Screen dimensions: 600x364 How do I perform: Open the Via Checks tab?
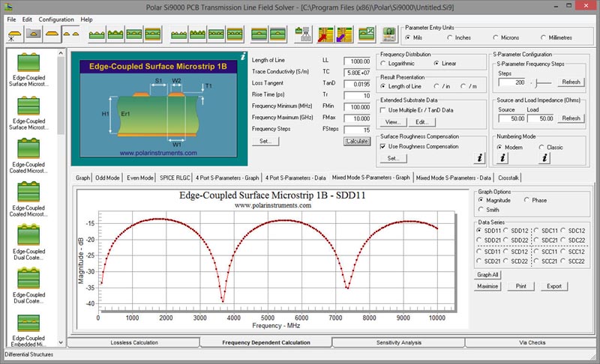pos(532,342)
